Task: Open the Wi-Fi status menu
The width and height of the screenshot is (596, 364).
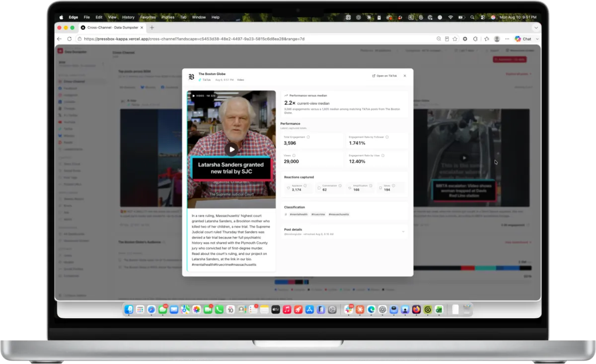Action: (x=450, y=17)
